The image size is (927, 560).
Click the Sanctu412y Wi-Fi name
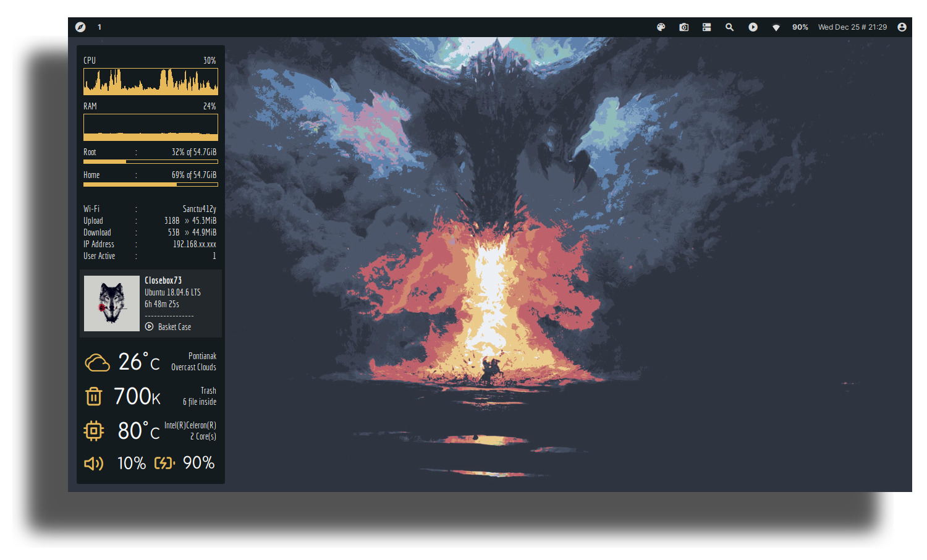click(x=199, y=209)
